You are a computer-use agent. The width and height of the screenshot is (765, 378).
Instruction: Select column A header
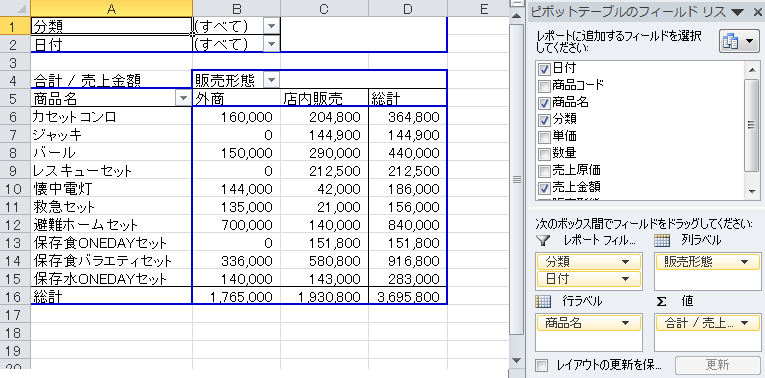click(111, 8)
